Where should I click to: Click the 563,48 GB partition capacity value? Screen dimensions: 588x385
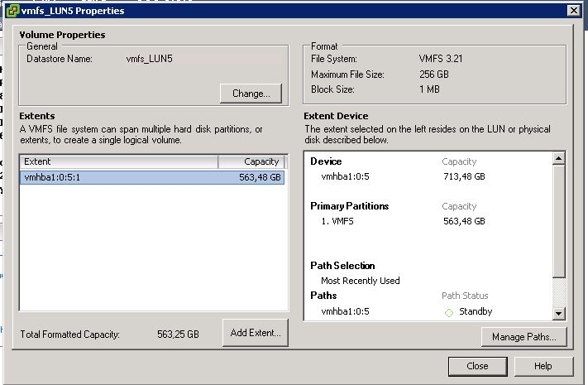pyautogui.click(x=464, y=221)
